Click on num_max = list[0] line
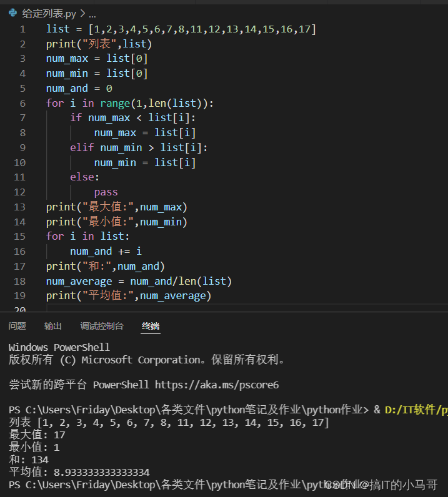This screenshot has width=448, height=497. pos(97,59)
